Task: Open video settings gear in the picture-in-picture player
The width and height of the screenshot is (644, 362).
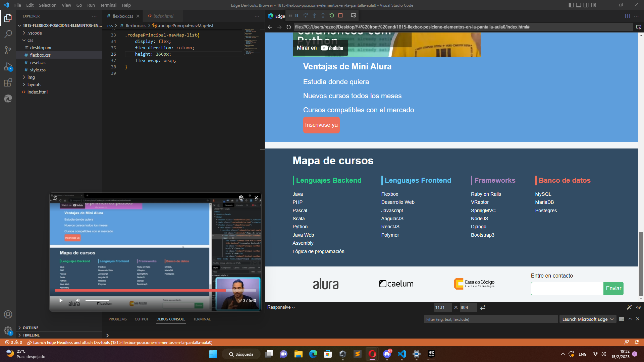Action: click(241, 198)
